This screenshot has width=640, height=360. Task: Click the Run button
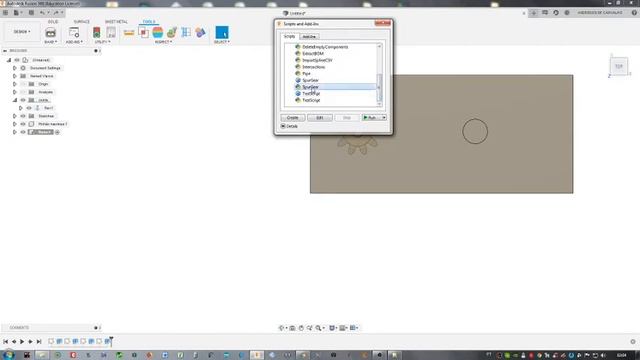click(x=371, y=118)
